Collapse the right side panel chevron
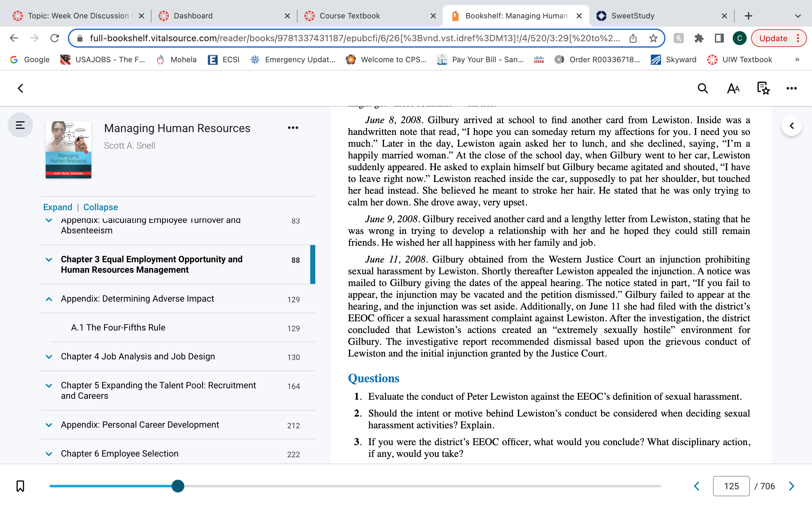This screenshot has height=508, width=812. [791, 126]
